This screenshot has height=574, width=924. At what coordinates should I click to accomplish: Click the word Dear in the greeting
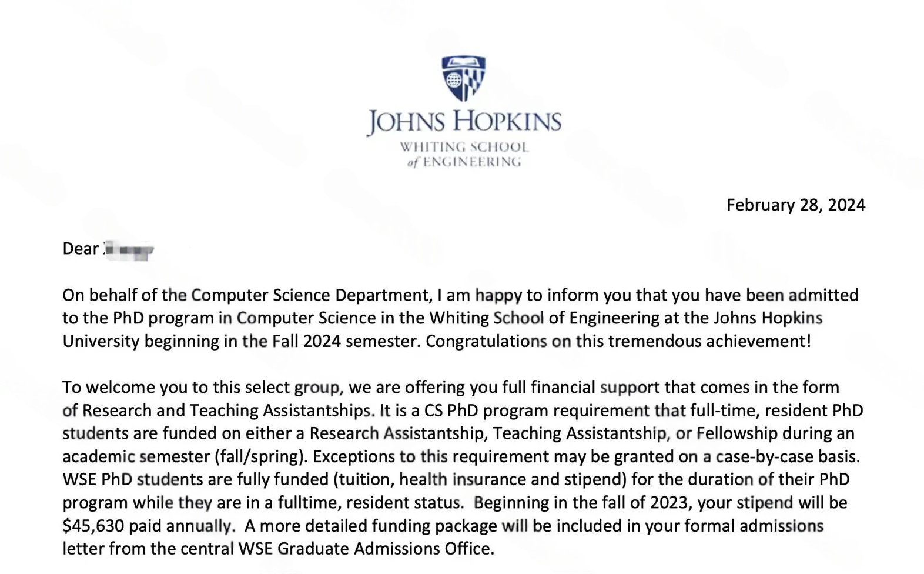[80, 249]
